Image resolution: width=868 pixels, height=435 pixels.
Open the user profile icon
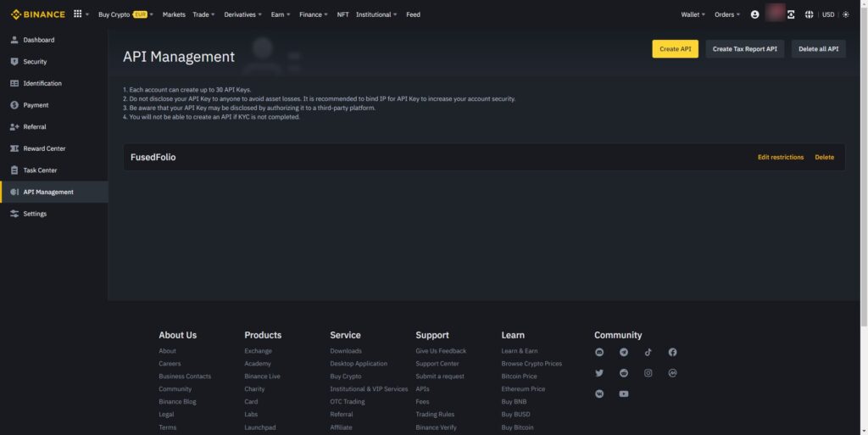coord(754,14)
